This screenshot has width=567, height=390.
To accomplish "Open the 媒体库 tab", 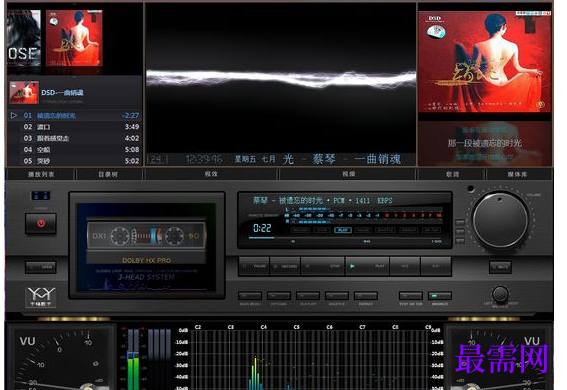I will point(517,175).
